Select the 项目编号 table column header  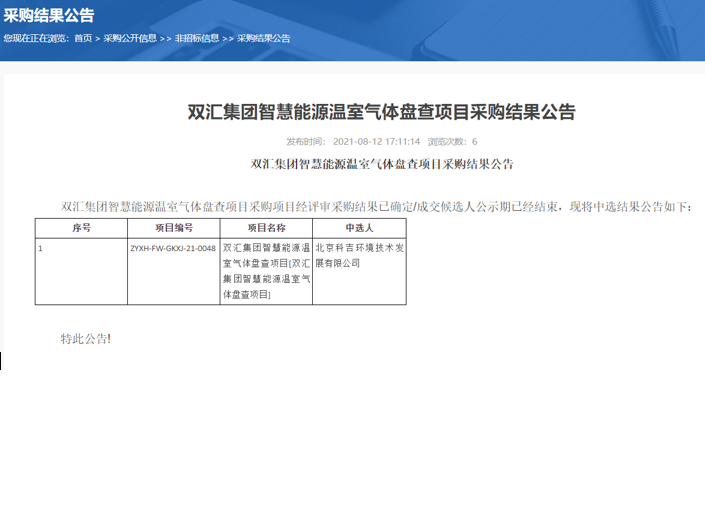173,229
